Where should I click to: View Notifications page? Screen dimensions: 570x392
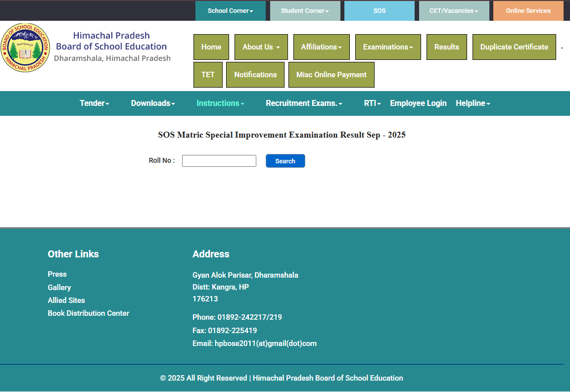coord(255,75)
